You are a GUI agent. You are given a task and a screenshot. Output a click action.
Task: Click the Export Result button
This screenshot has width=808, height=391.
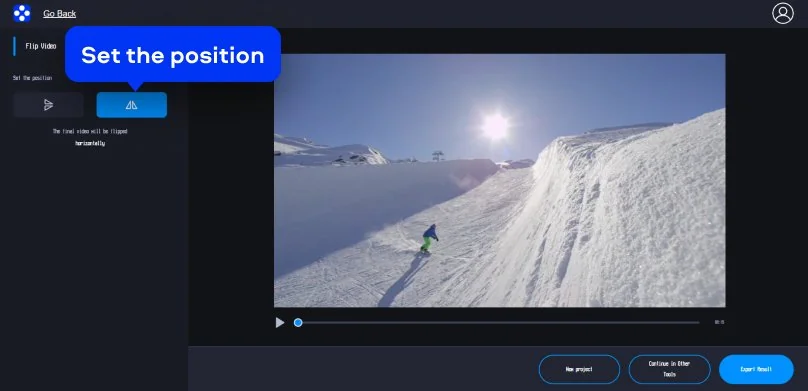(756, 369)
